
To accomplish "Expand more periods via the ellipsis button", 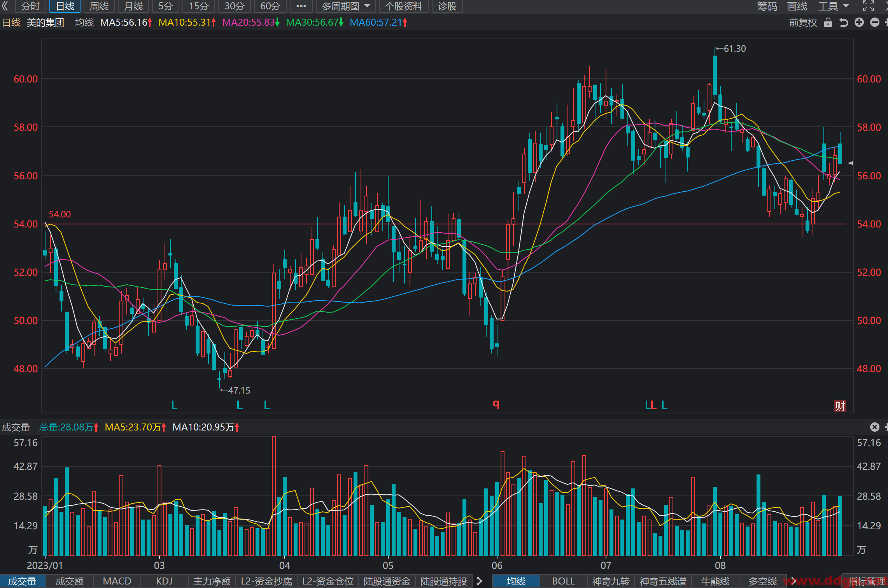I will 301,6.
